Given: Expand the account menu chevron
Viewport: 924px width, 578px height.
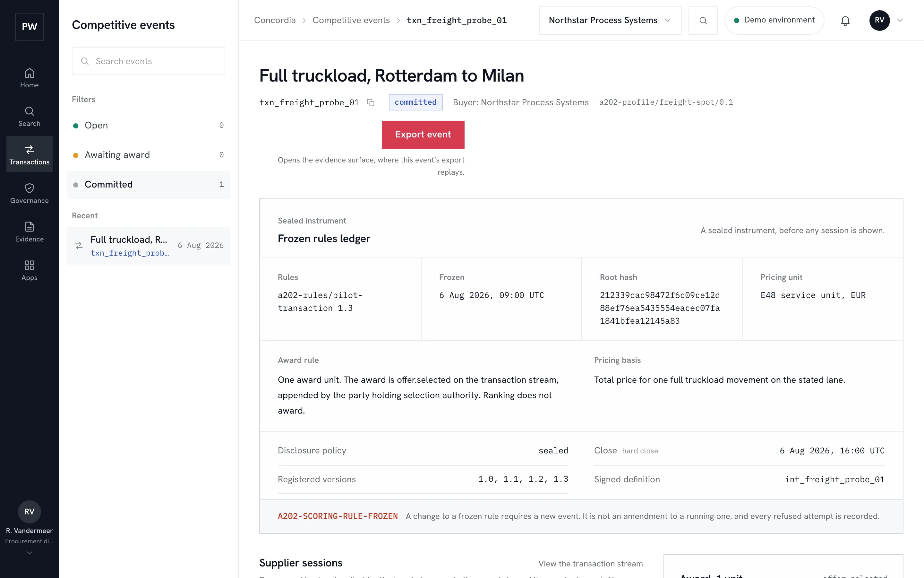Looking at the screenshot, I should point(900,20).
